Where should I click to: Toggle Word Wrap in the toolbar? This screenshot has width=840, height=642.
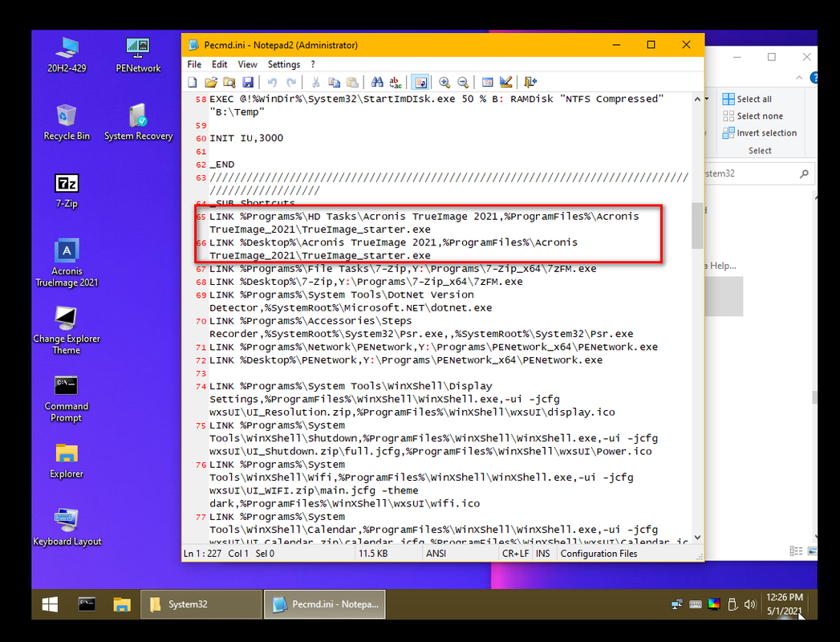pos(420,82)
